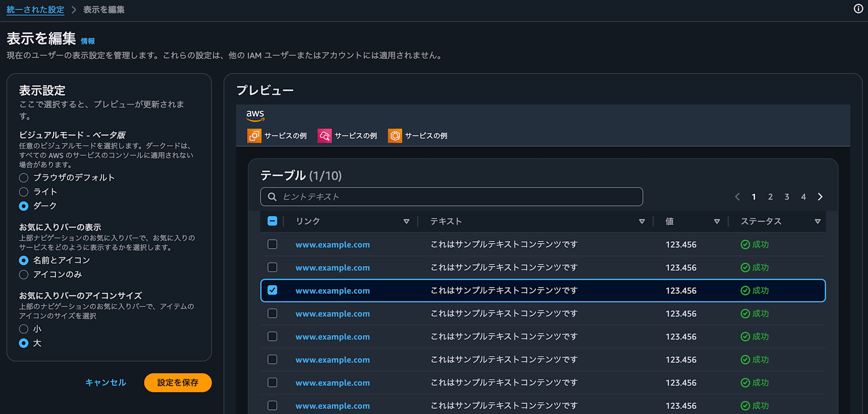Click the next page chevron in pagination
Viewport: 868px width, 414px height.
click(x=820, y=197)
